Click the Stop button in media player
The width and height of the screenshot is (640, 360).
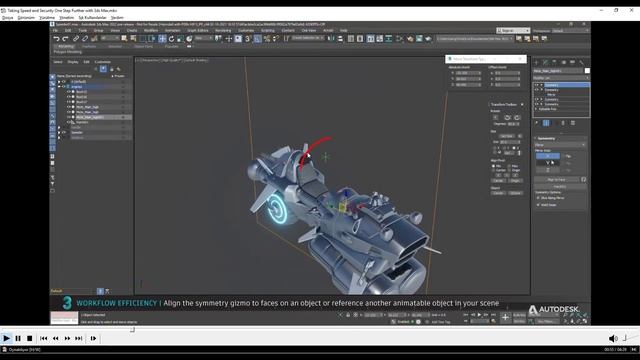pyautogui.click(x=29, y=338)
